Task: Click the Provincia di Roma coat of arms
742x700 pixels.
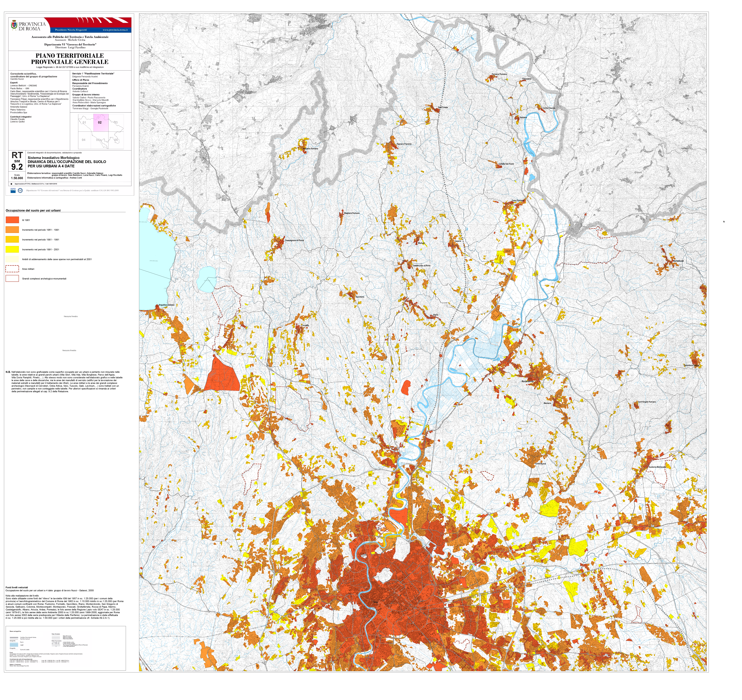Action: pos(14,25)
